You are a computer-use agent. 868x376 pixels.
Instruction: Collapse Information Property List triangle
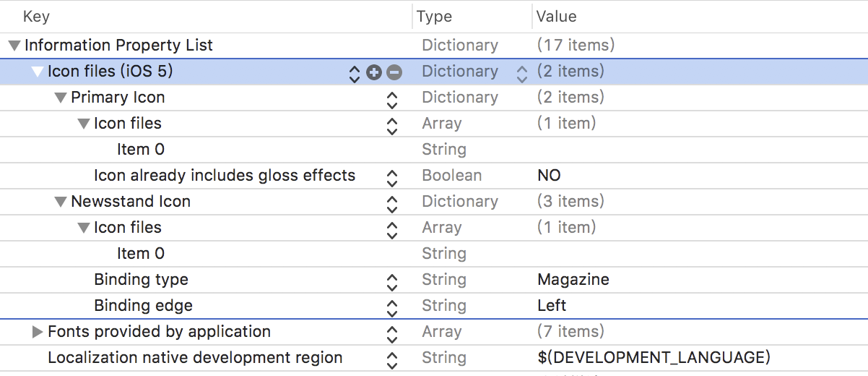14,46
